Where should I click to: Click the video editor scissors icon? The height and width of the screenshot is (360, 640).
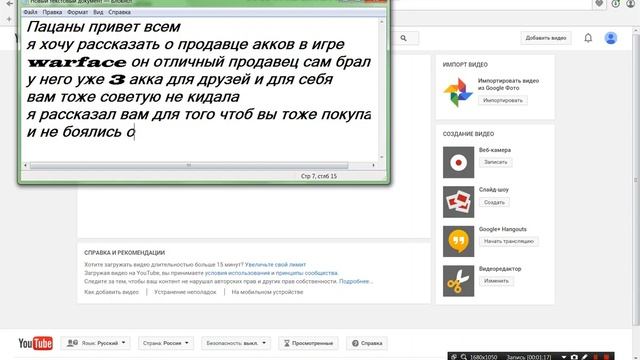coord(458,281)
